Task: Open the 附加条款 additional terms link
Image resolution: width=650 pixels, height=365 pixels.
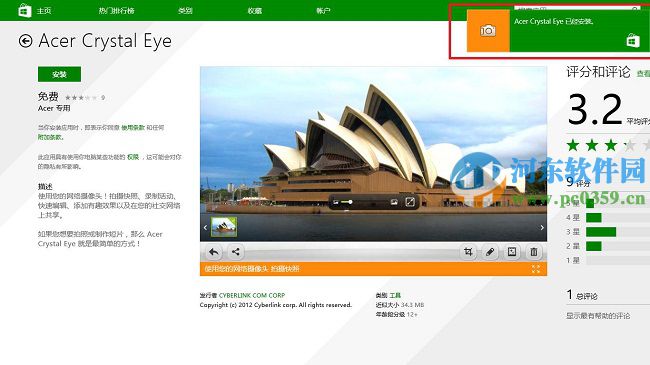Action: [x=51, y=137]
